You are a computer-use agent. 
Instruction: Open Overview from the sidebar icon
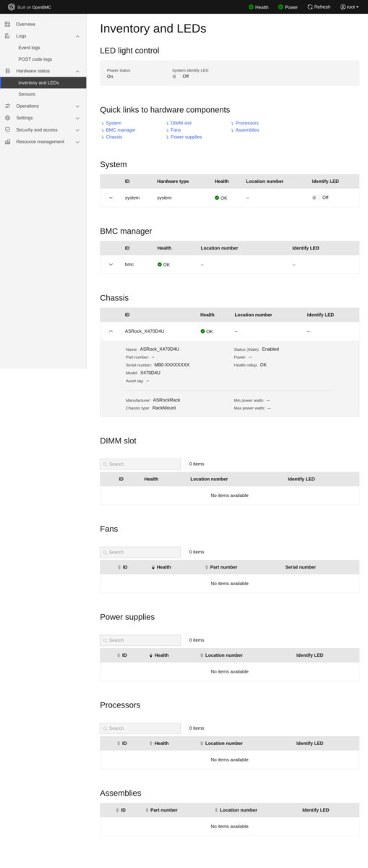coord(7,24)
